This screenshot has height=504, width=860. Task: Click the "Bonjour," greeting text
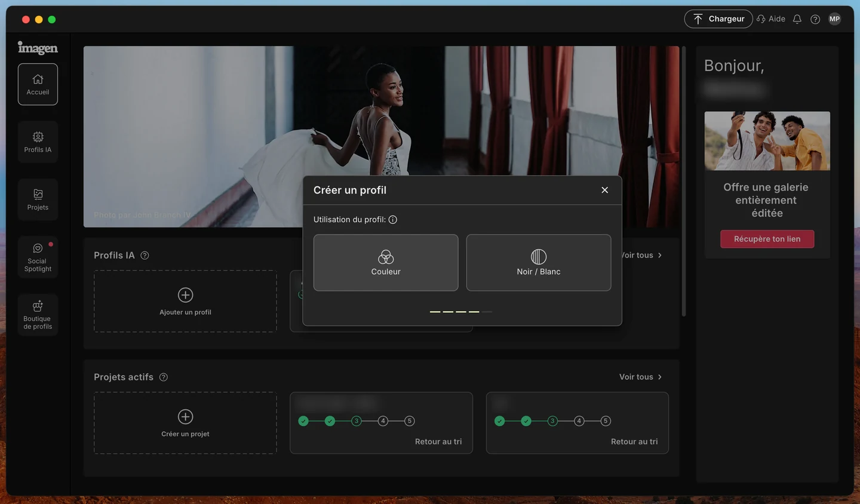pos(734,65)
